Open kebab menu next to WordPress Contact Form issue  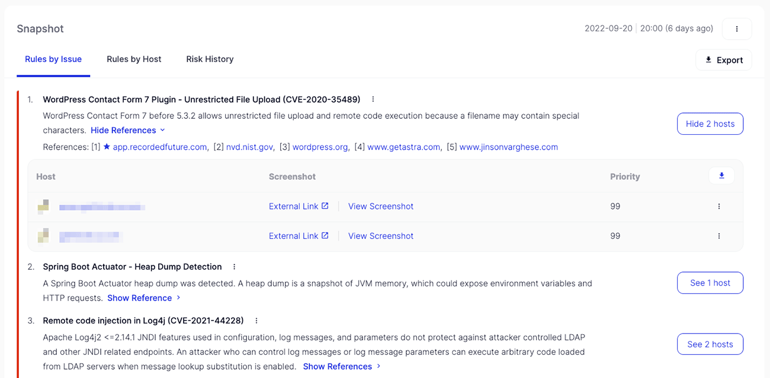(x=373, y=100)
